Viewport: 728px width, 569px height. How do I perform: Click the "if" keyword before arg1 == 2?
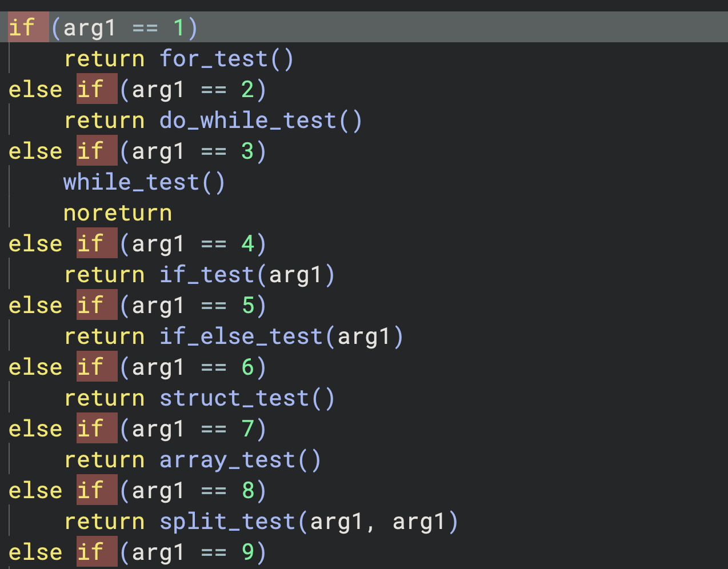[90, 90]
